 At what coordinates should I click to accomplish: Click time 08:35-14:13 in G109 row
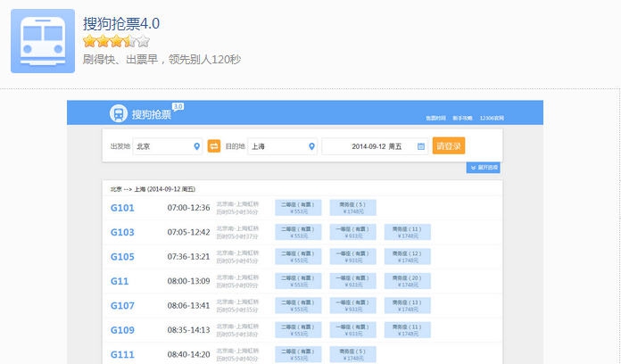pos(188,330)
